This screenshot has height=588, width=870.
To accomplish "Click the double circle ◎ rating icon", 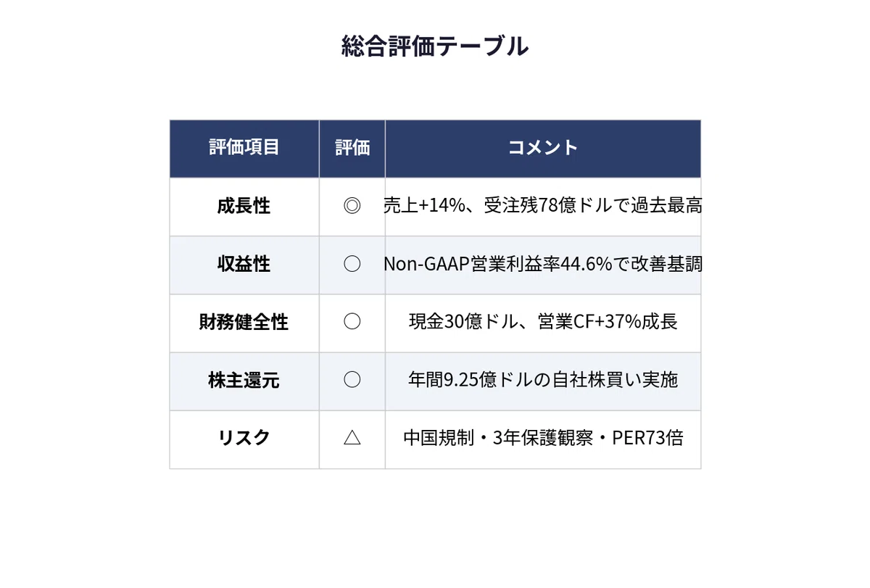I will pyautogui.click(x=352, y=207).
